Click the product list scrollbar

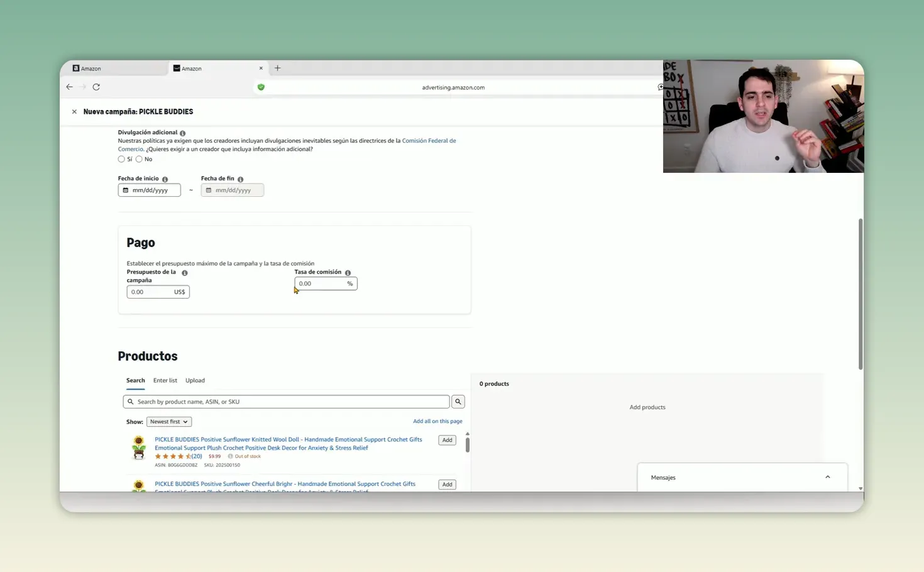(467, 444)
